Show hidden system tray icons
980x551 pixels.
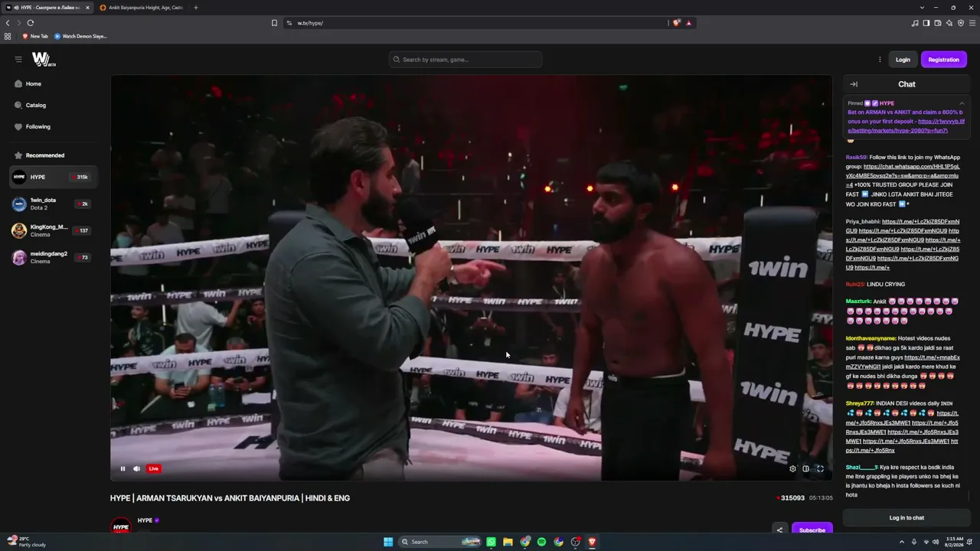coord(902,542)
